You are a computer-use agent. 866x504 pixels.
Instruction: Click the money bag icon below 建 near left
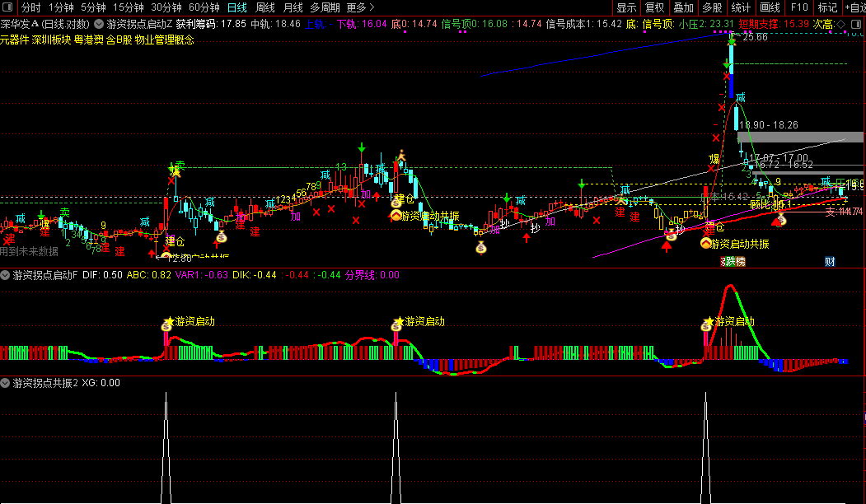222,238
